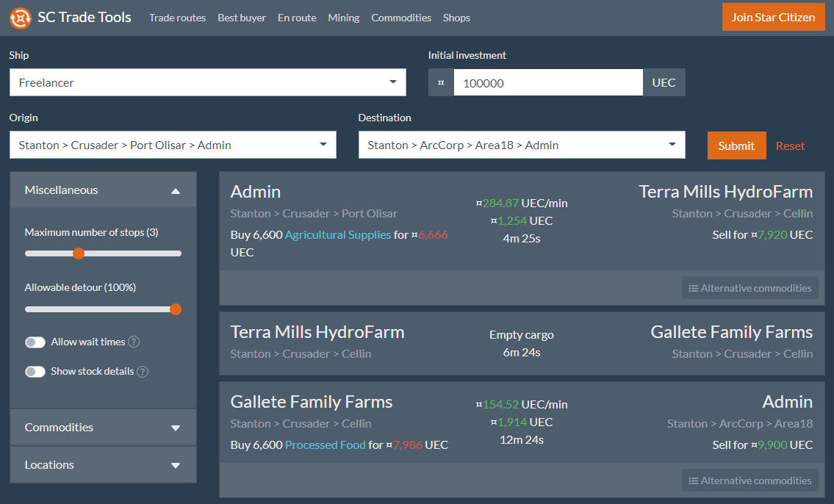Open the Best buyer page
The width and height of the screenshot is (834, 504).
pyautogui.click(x=242, y=18)
